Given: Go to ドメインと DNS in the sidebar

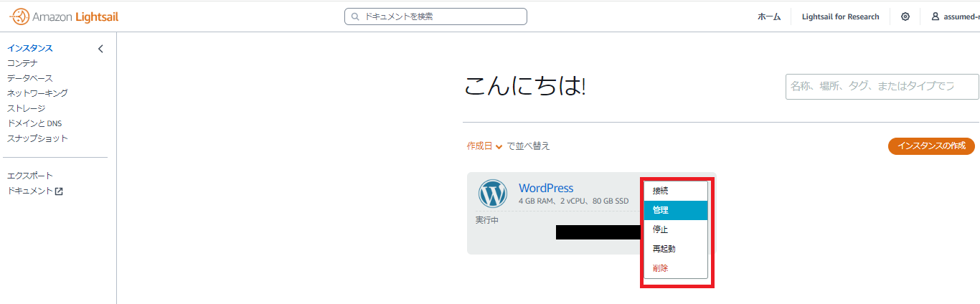Looking at the screenshot, I should point(34,123).
